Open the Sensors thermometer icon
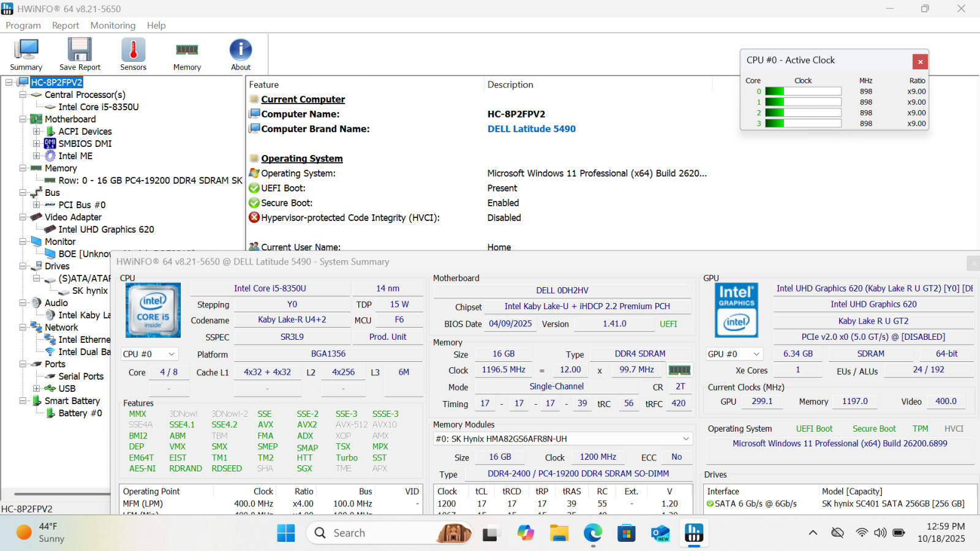The width and height of the screenshot is (980, 551). [x=133, y=54]
